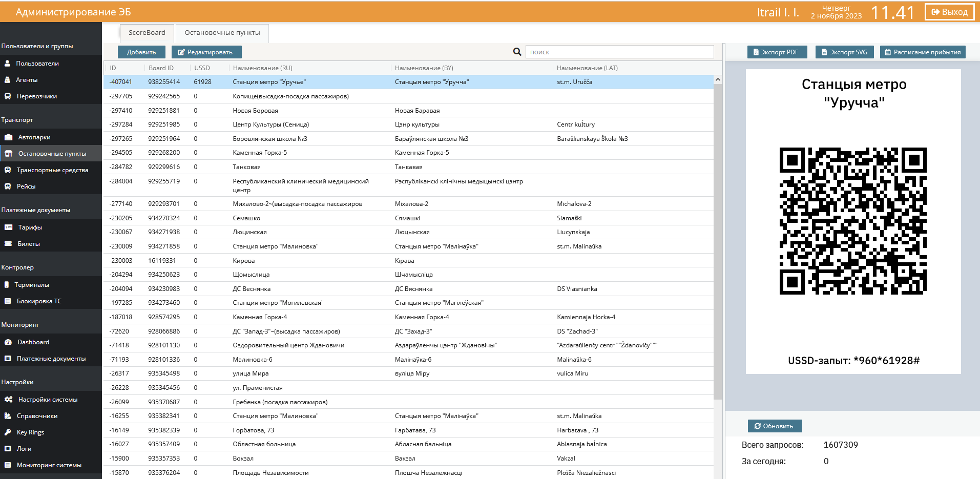Log out with the Выход button
Screen dimensions: 980x479
(949, 12)
